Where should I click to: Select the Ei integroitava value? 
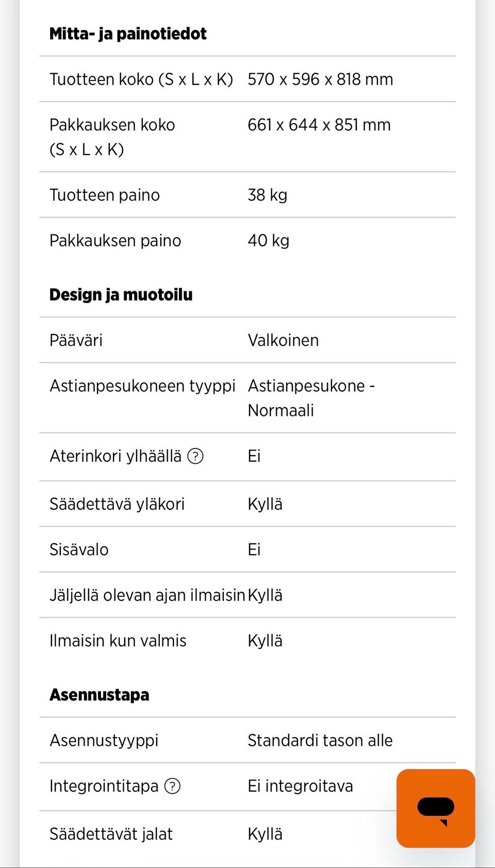pyautogui.click(x=301, y=786)
